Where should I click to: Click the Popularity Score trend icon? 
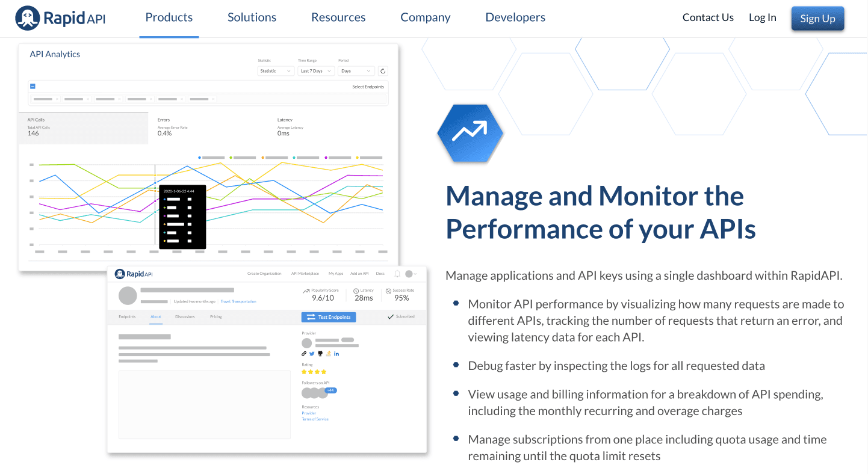pyautogui.click(x=306, y=291)
